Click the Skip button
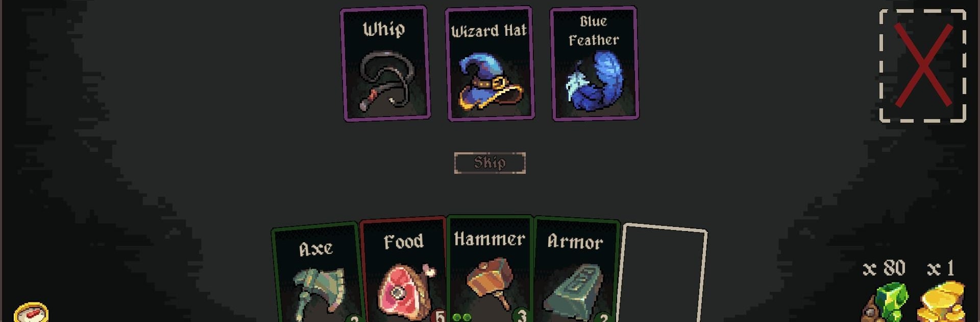This screenshot has width=980, height=322. click(490, 163)
